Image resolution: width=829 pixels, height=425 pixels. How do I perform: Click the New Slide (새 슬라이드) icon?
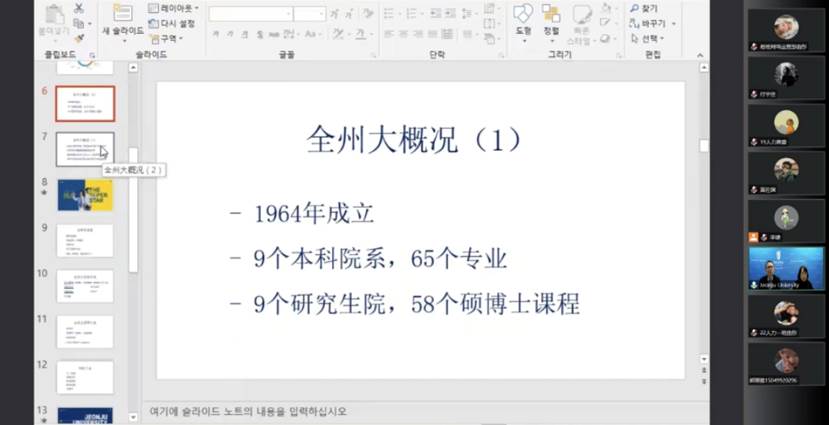(x=123, y=13)
